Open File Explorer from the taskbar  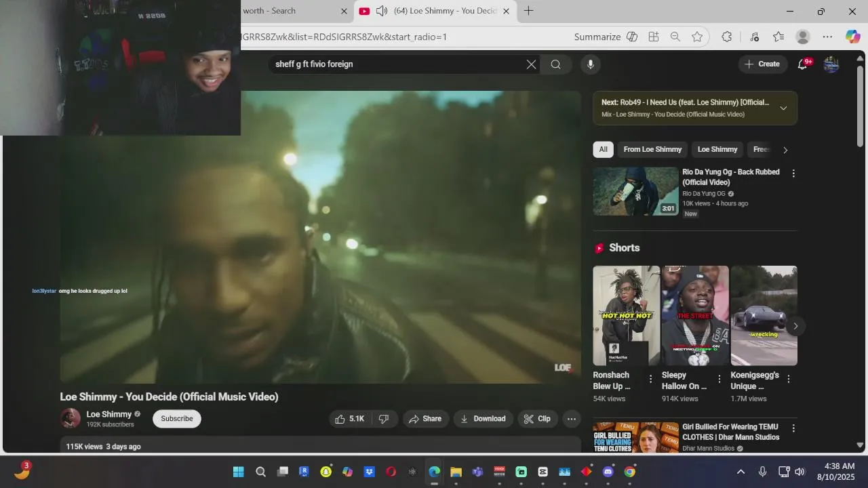point(456,472)
